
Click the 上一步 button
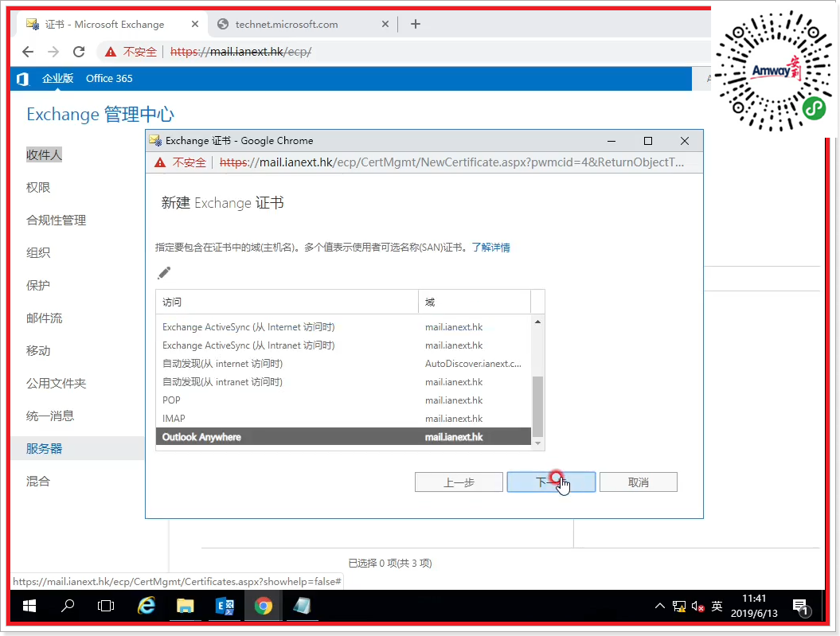[459, 482]
